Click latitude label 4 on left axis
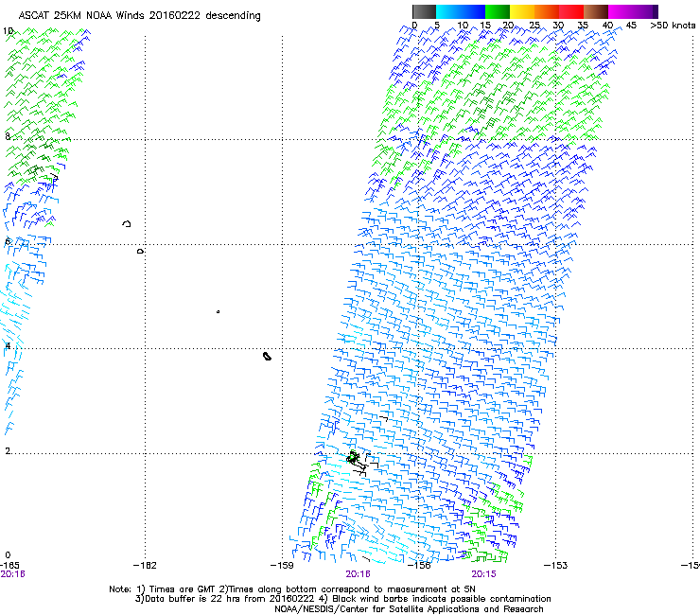This screenshot has height=615, width=700. pyautogui.click(x=8, y=345)
